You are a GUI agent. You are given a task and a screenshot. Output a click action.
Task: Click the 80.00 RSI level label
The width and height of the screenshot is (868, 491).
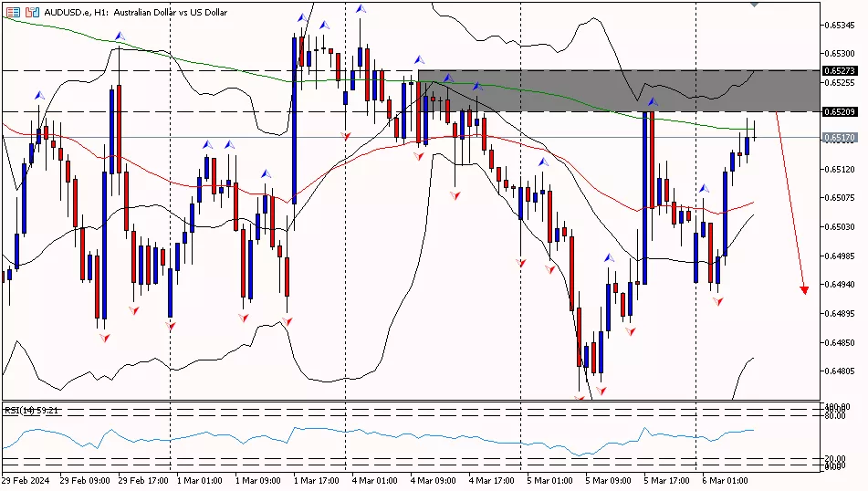(835, 416)
